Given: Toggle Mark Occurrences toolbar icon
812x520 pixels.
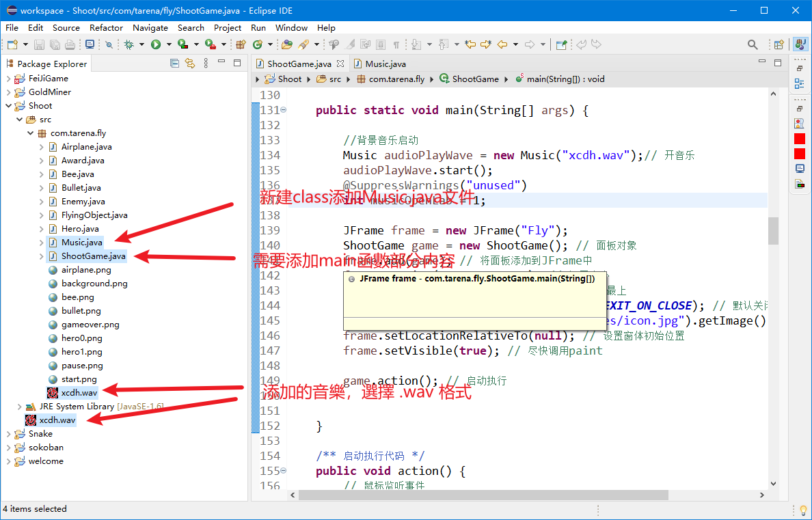Looking at the screenshot, I should [351, 44].
